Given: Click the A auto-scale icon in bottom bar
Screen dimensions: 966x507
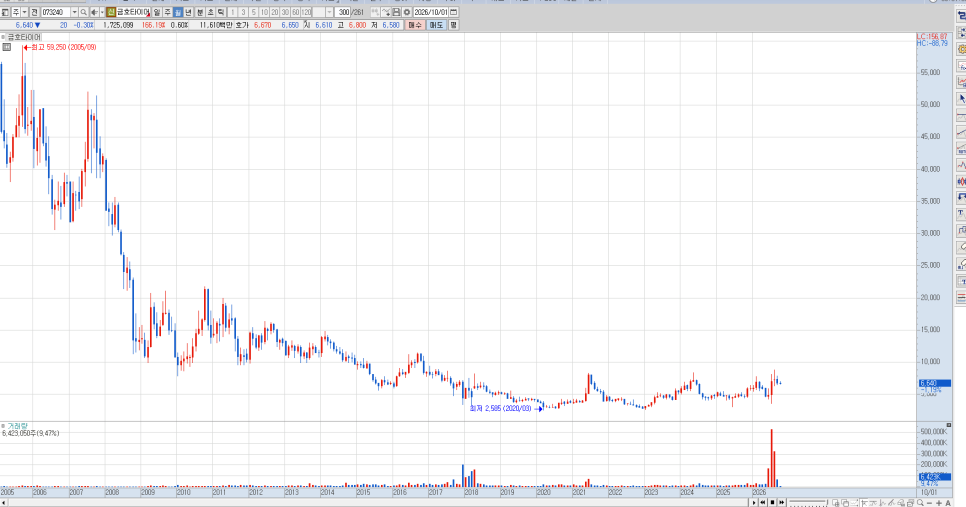Looking at the screenshot, I should [x=949, y=503].
